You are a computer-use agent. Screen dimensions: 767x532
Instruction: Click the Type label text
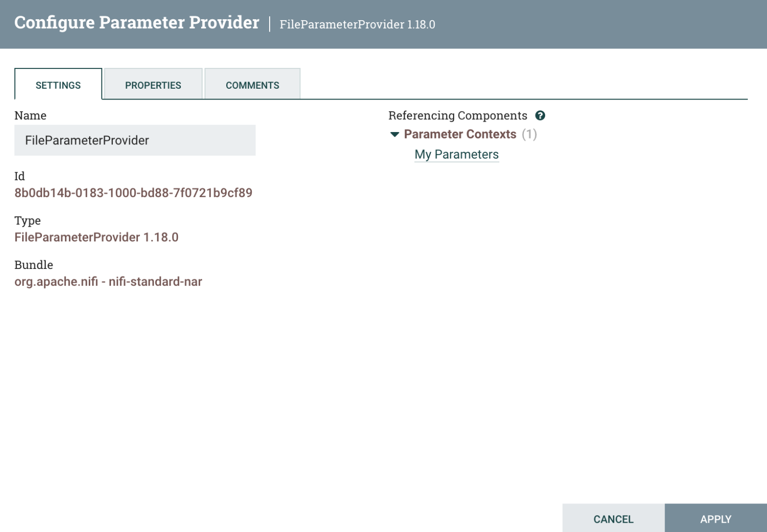[x=28, y=221]
